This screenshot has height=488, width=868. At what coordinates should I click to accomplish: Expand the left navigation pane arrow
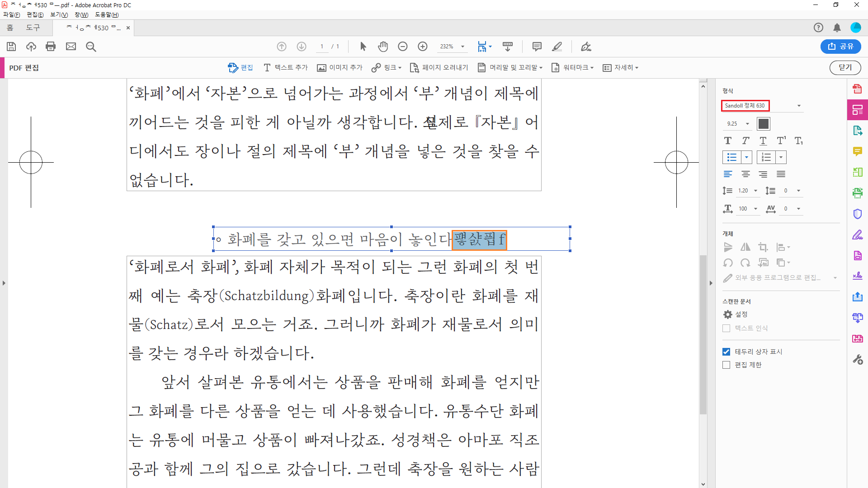pyautogui.click(x=4, y=283)
